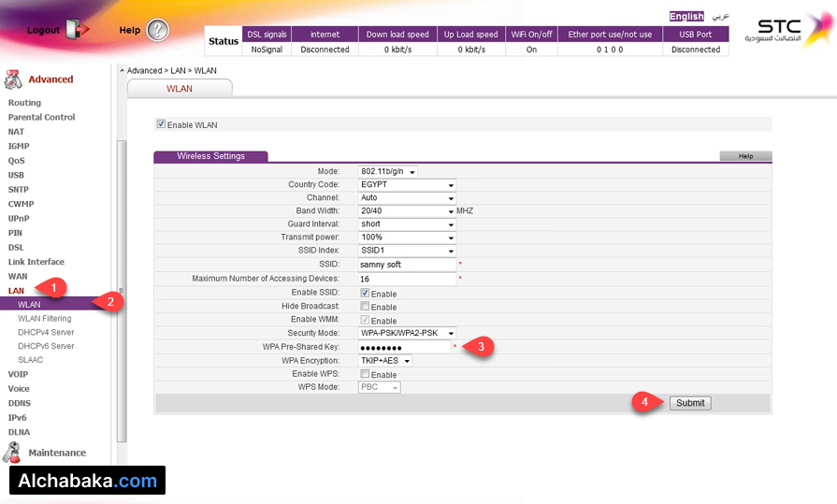
Task: Enable the Hide Broadcast checkbox
Action: 365,307
